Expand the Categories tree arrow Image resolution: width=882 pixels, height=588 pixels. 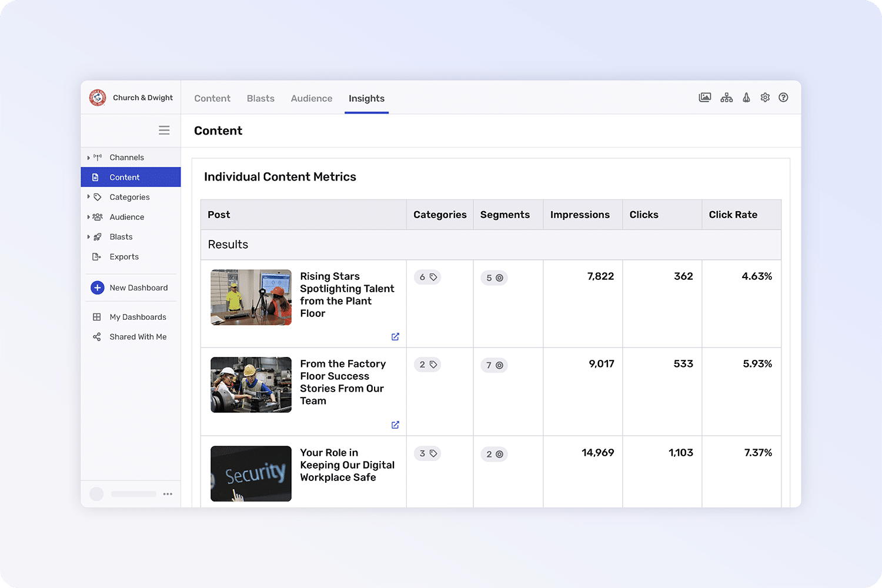pos(88,197)
